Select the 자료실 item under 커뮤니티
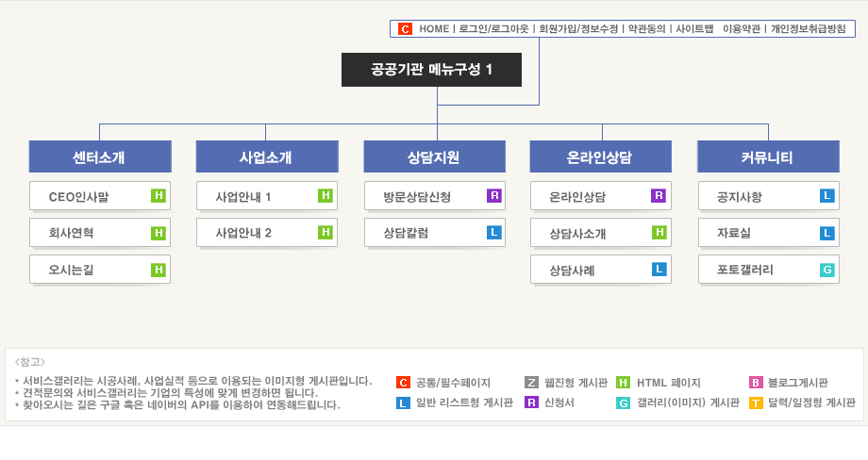 pyautogui.click(x=733, y=232)
